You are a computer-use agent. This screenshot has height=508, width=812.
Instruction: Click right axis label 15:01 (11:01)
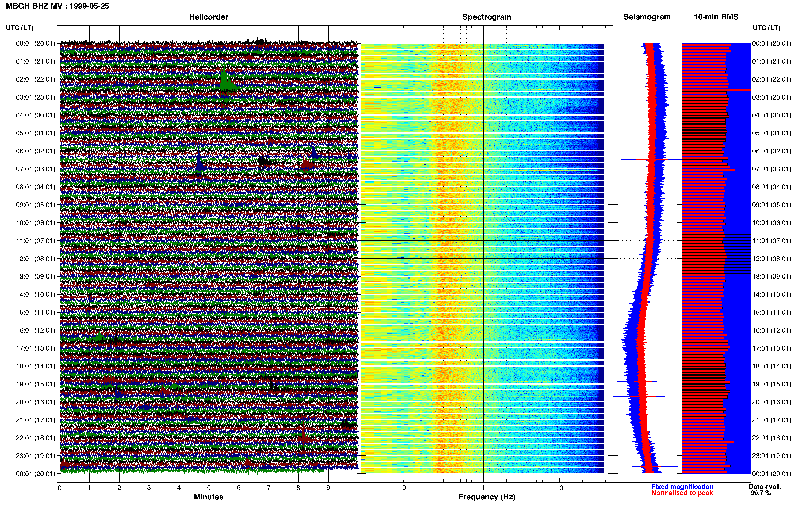tap(772, 313)
